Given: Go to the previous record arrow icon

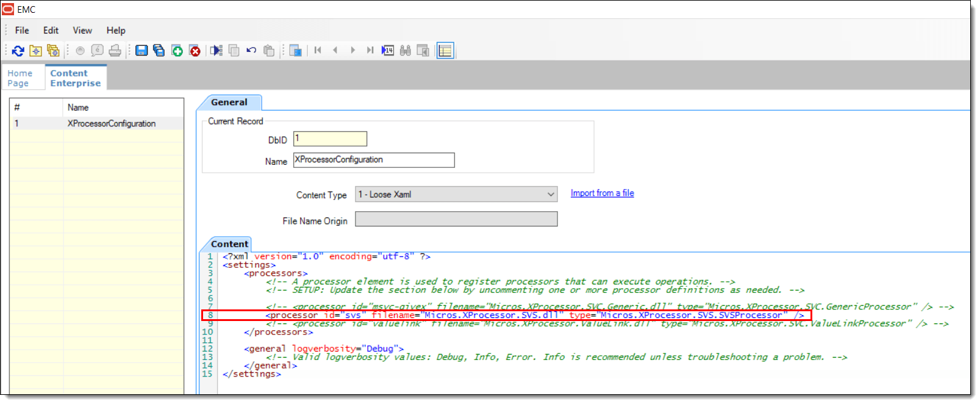Looking at the screenshot, I should click(x=335, y=51).
